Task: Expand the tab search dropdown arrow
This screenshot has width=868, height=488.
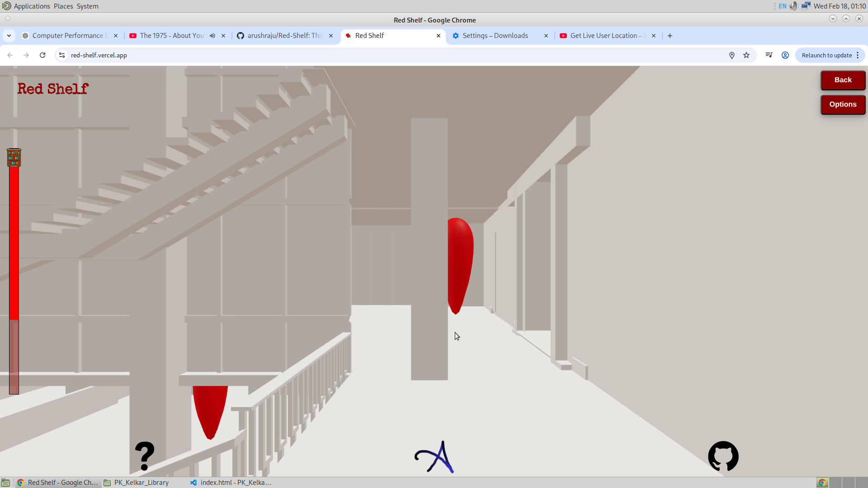Action: pos(9,36)
